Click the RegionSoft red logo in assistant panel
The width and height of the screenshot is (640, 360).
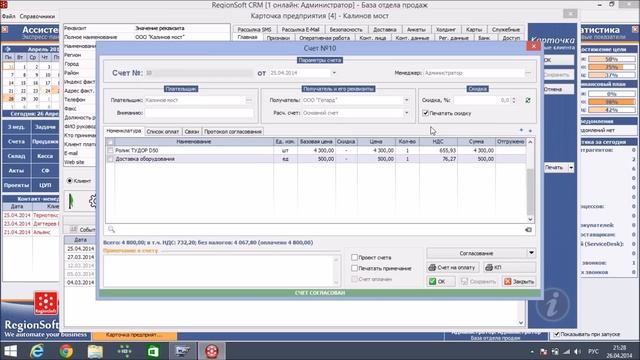pos(46,303)
